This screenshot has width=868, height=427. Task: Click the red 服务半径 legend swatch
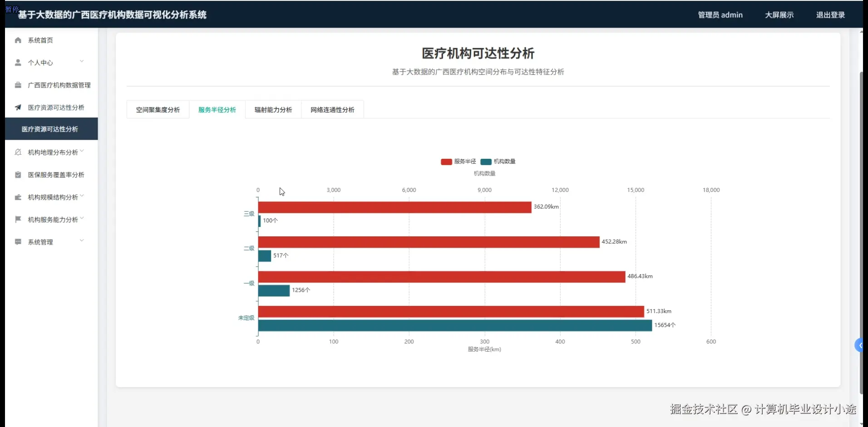click(x=446, y=162)
